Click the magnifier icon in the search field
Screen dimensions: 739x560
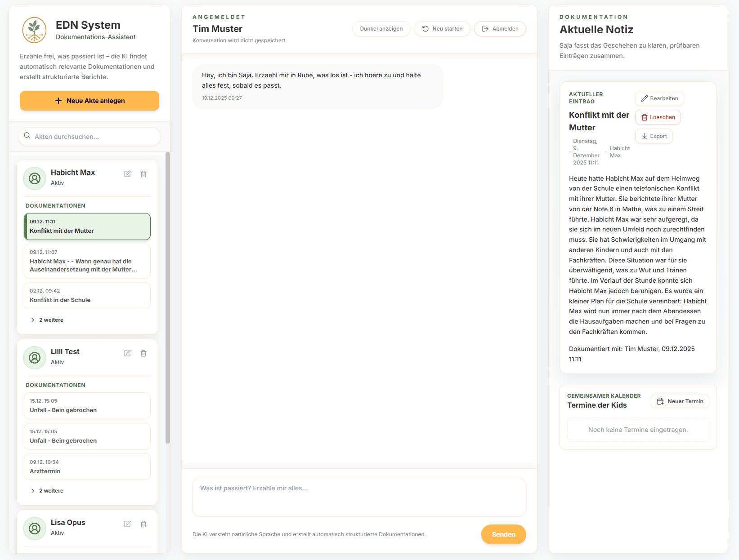coord(27,135)
